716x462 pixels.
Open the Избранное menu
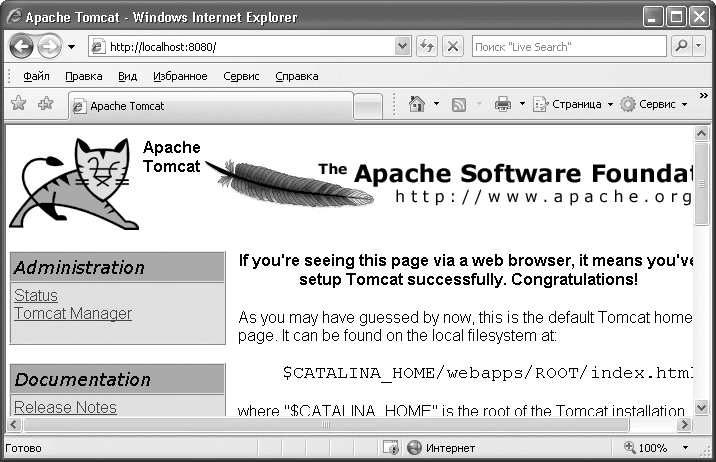point(180,76)
